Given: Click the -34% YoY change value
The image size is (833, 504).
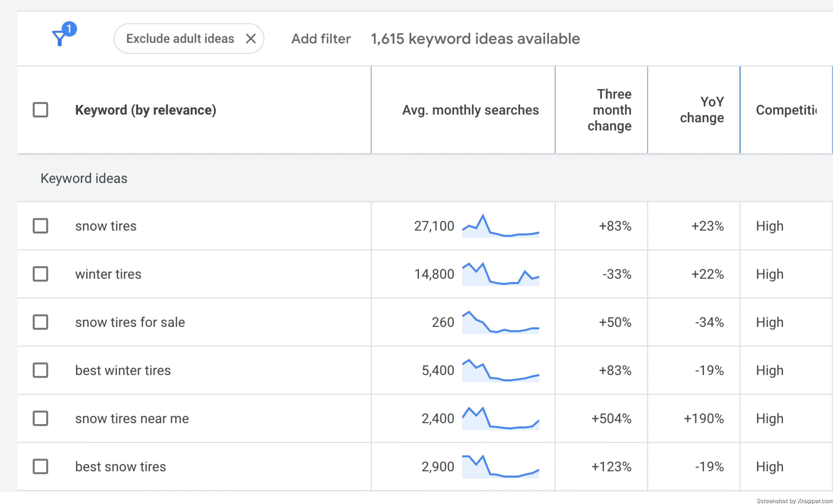Looking at the screenshot, I should click(709, 322).
